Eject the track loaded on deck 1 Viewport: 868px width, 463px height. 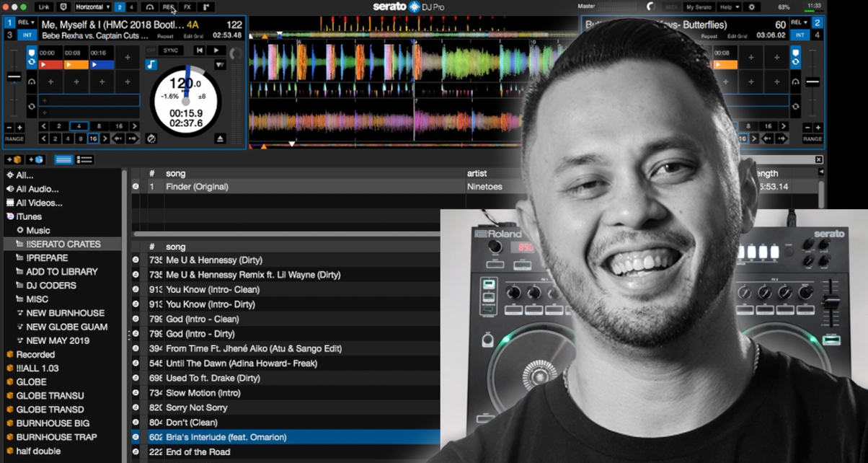[x=221, y=138]
